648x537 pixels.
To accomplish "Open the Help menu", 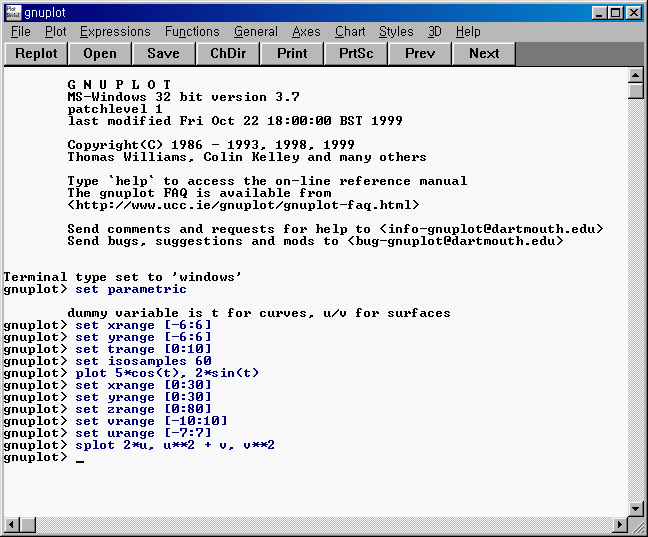I will click(x=468, y=32).
